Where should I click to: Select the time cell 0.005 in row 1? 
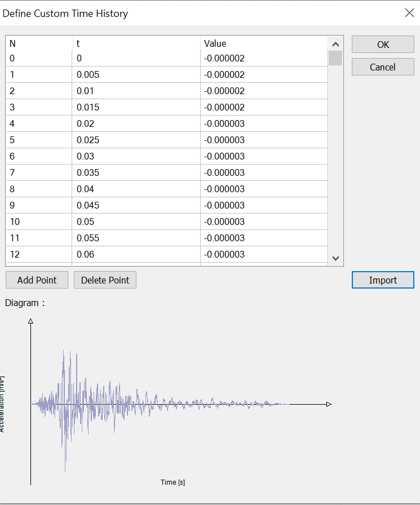(x=136, y=74)
